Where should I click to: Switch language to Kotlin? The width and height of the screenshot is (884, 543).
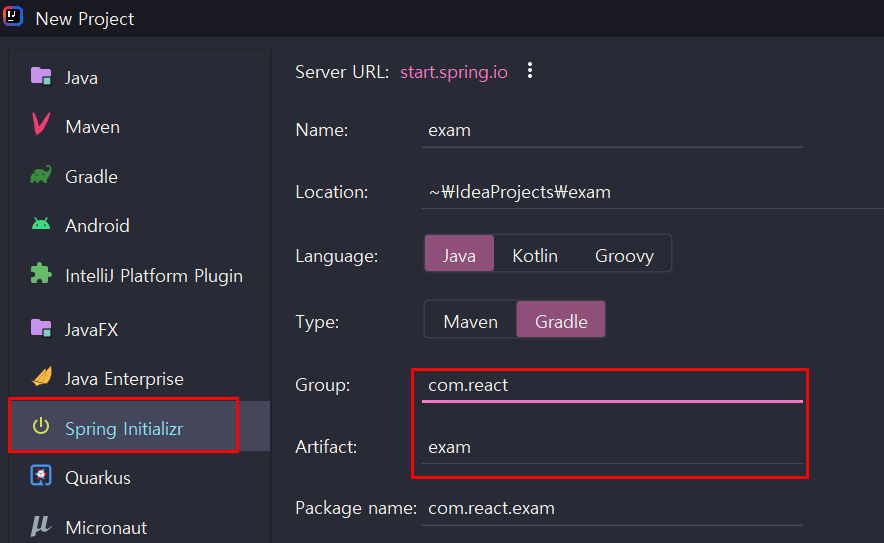tap(535, 255)
